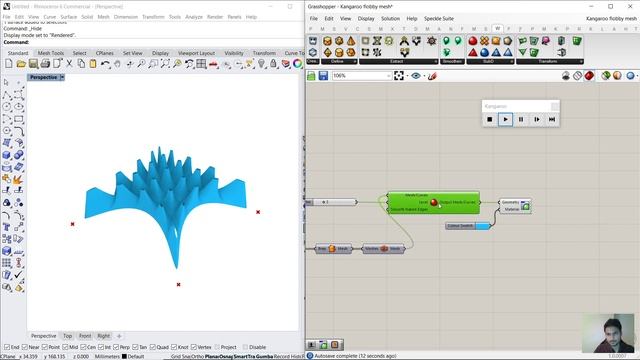
Task: Enable the Project osnap checkbox
Action: [217, 347]
